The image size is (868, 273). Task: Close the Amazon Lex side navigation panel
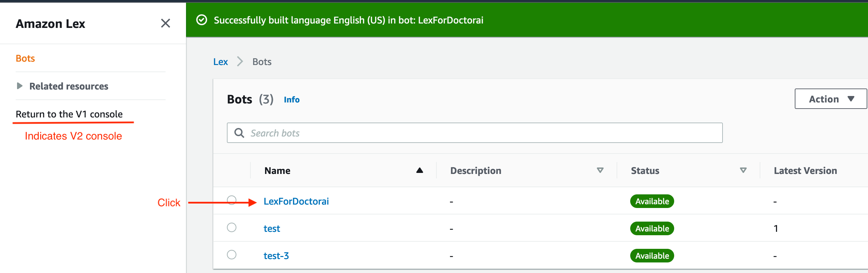tap(166, 23)
